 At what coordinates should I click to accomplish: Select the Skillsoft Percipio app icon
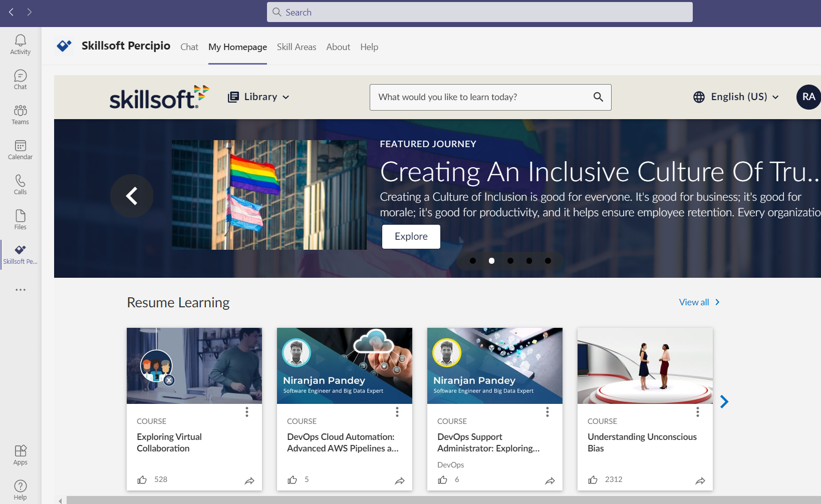point(20,254)
